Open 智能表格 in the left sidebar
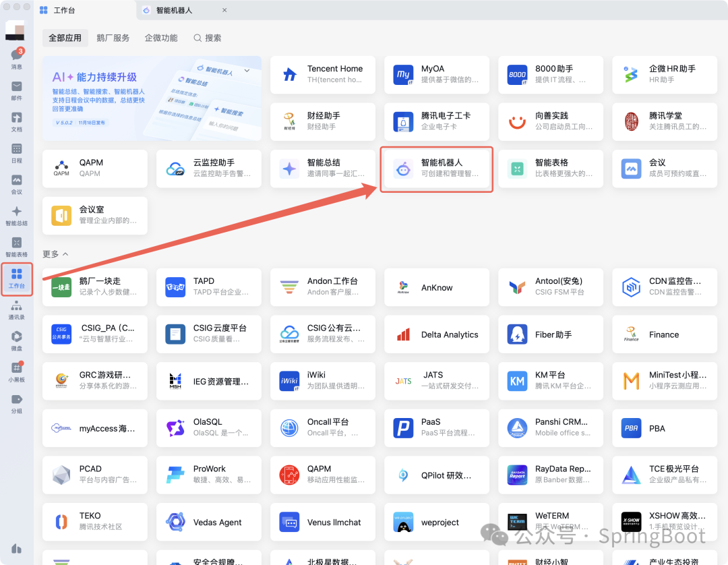This screenshot has height=565, width=728. [17, 247]
